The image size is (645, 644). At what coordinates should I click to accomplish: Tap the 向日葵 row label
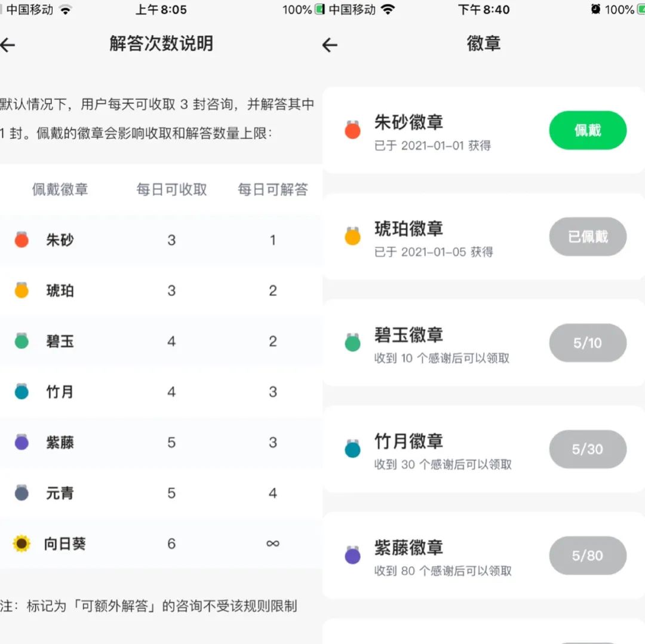(65, 544)
